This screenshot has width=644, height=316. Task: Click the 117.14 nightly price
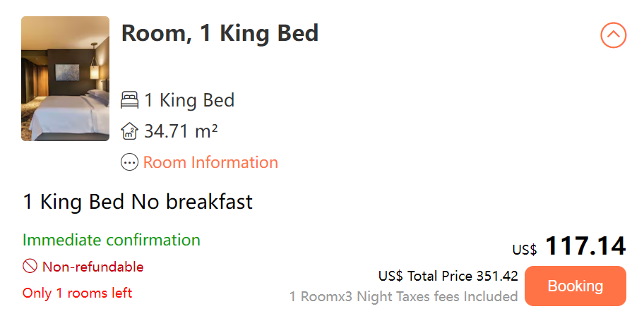pyautogui.click(x=585, y=246)
